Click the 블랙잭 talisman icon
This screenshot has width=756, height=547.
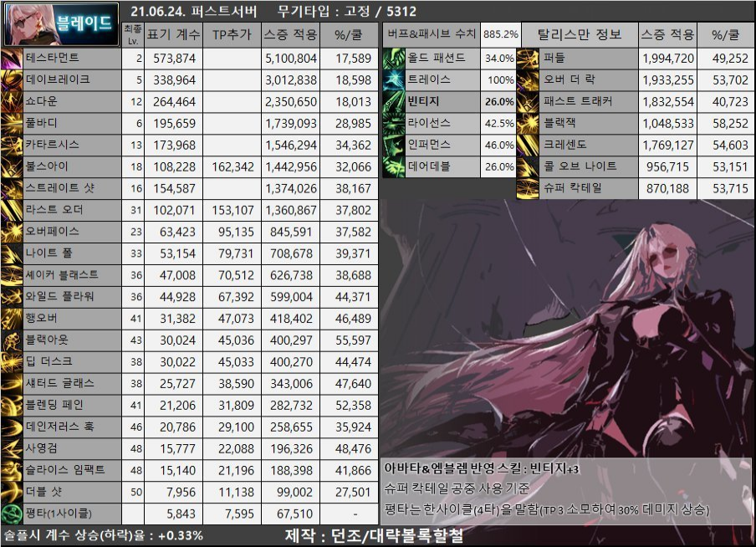[x=528, y=124]
